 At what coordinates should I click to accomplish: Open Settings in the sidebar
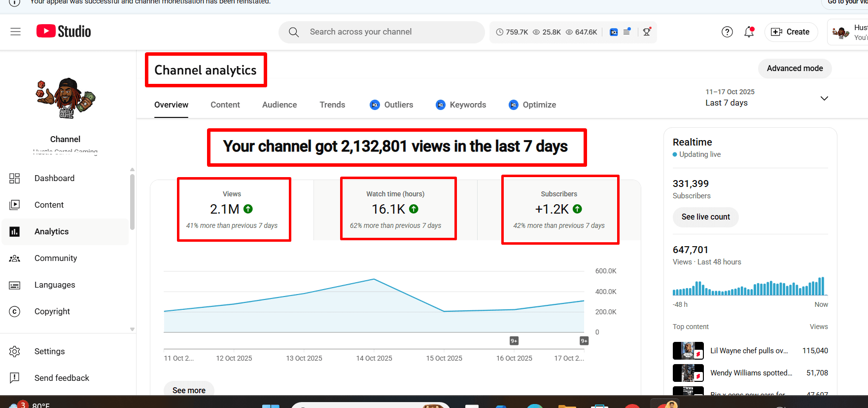tap(65, 351)
